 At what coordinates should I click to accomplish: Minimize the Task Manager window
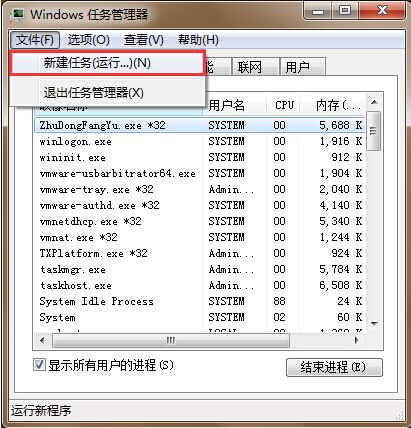(x=318, y=12)
